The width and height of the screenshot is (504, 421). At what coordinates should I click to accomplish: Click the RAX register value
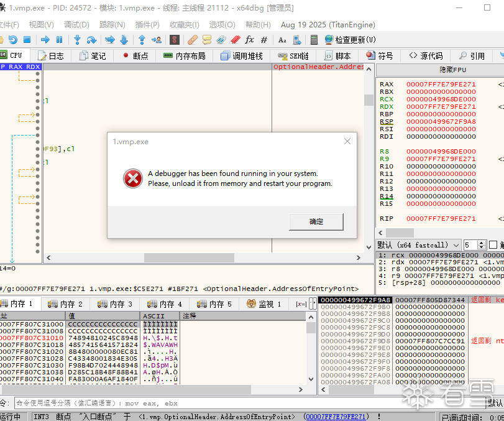(x=441, y=85)
